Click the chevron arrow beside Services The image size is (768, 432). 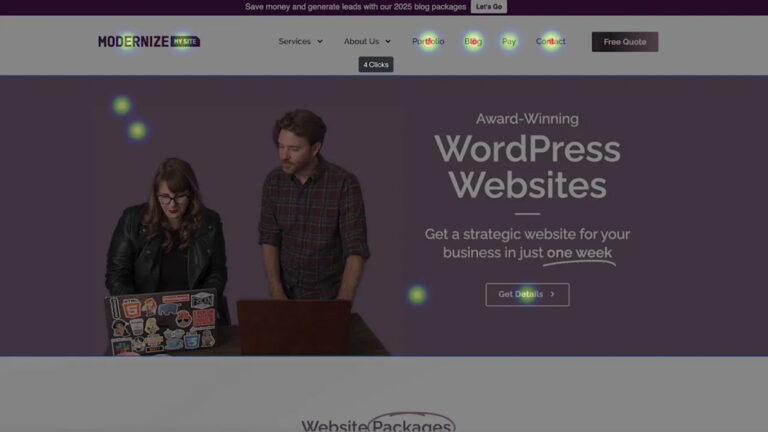pyautogui.click(x=320, y=42)
